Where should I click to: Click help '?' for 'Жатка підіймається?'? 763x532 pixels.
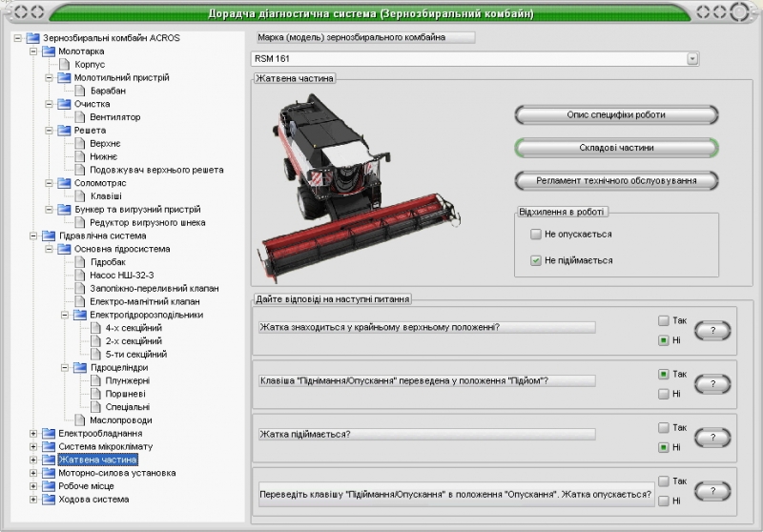pos(712,438)
